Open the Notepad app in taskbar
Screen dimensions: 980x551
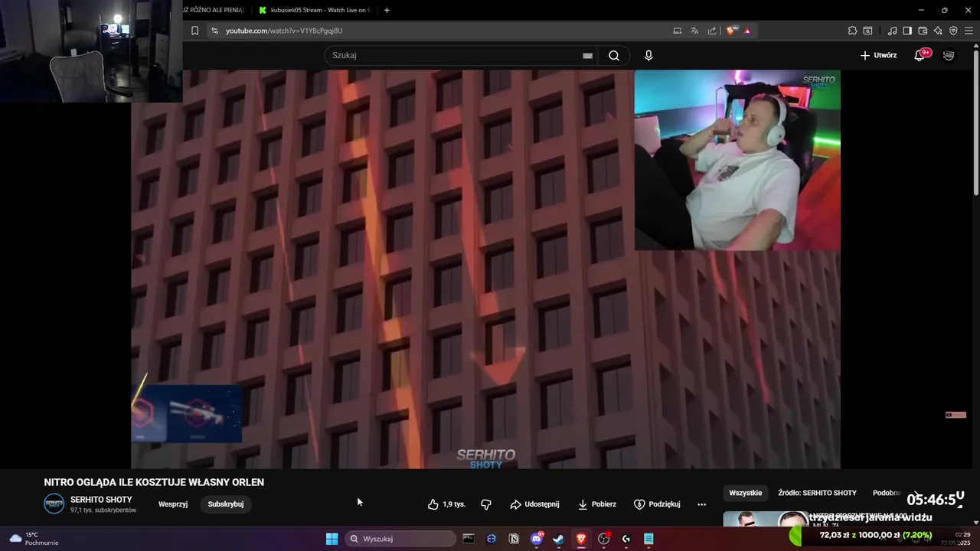pos(648,539)
